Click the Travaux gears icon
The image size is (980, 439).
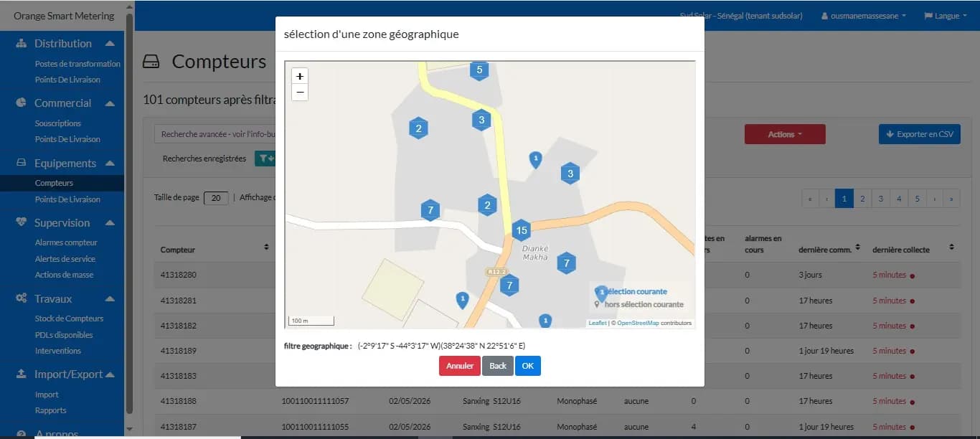tap(21, 298)
